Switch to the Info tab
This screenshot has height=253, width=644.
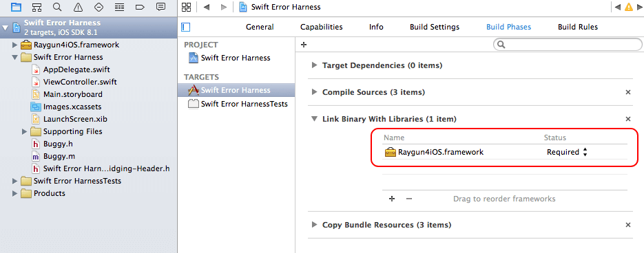pos(376,27)
